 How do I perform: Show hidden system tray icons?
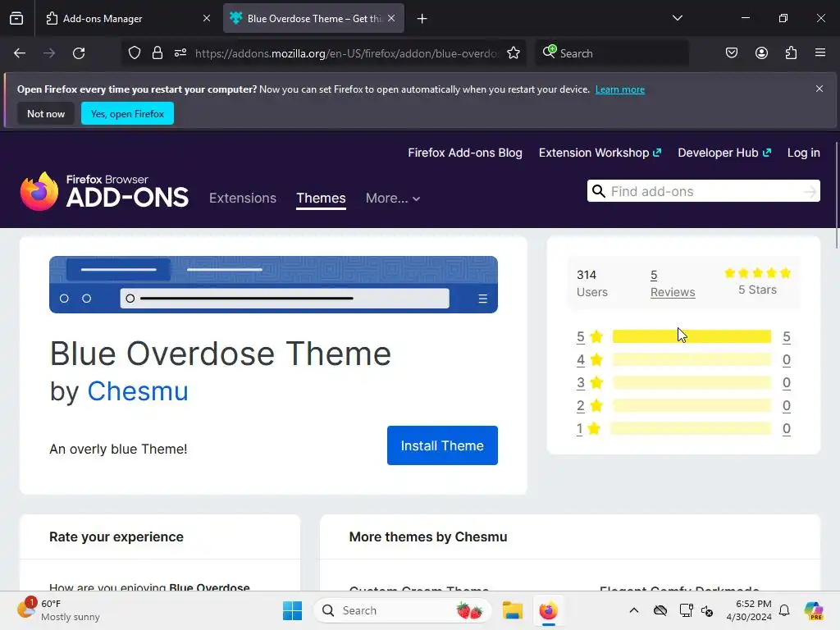pyautogui.click(x=634, y=610)
